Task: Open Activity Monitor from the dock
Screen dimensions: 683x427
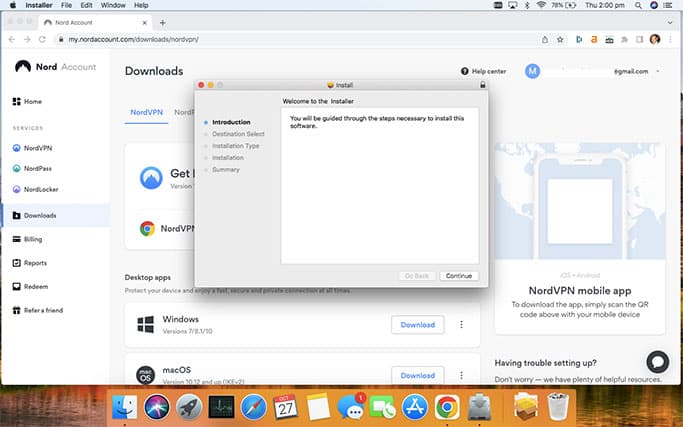Action: coord(221,407)
